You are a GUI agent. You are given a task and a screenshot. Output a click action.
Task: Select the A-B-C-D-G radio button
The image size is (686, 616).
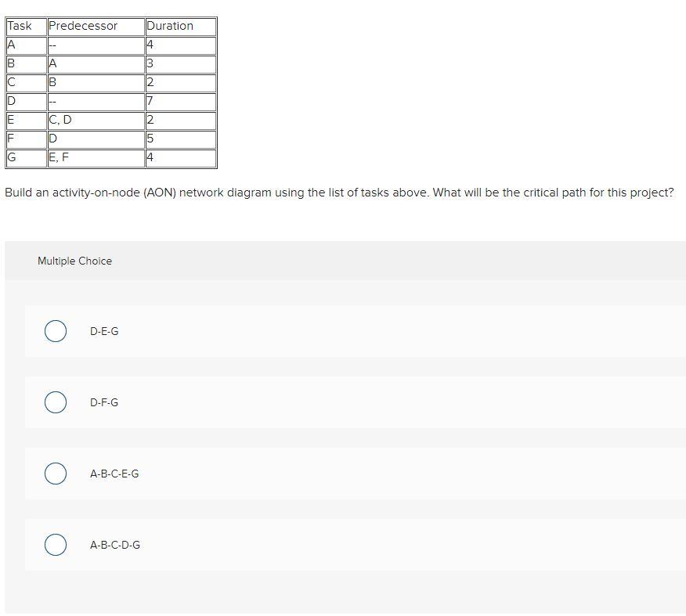click(55, 545)
